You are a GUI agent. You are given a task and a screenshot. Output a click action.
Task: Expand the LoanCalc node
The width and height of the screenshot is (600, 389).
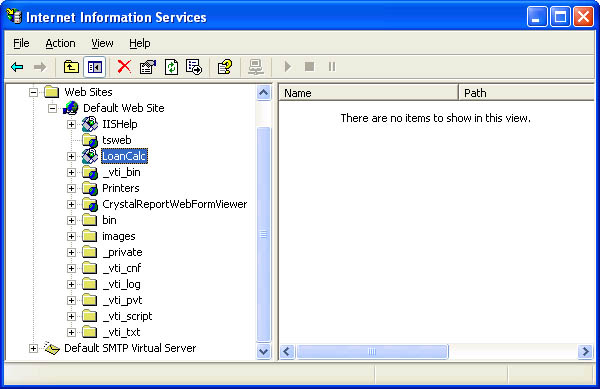[71, 156]
